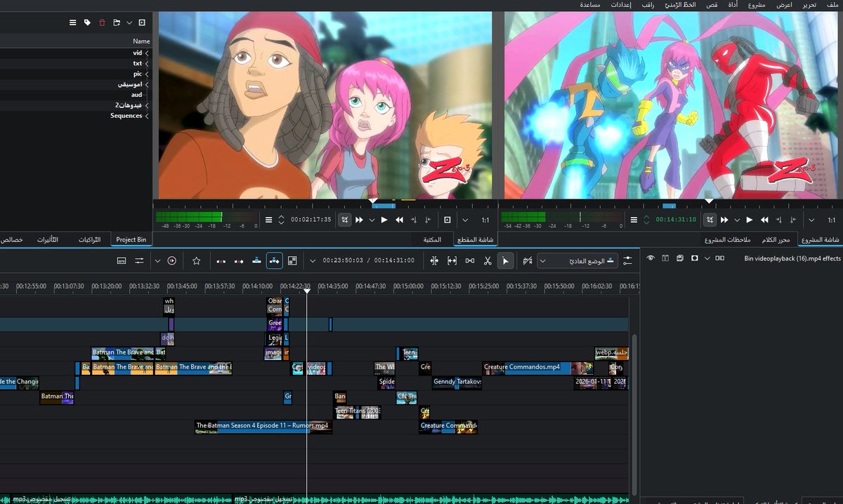Switch to the محرر الكلام tab

coord(776,239)
